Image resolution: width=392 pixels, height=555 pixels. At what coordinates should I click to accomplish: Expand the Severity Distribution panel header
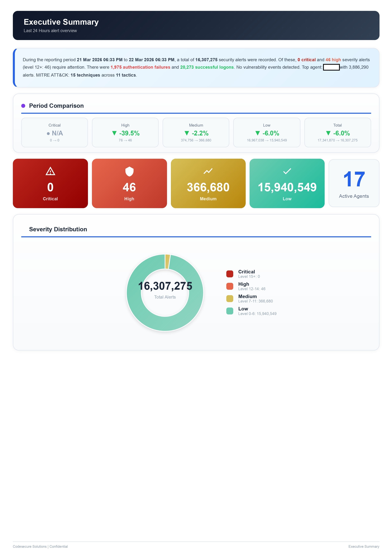click(58, 229)
